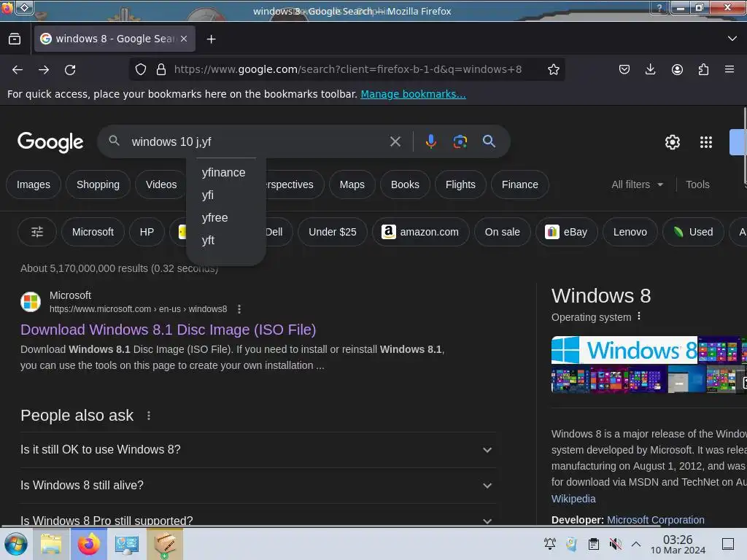Select the yft suggestion
The image size is (747, 560).
208,241
